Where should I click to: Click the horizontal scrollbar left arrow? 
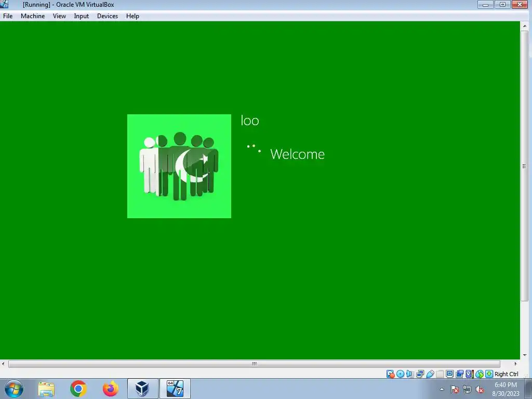tap(3, 364)
